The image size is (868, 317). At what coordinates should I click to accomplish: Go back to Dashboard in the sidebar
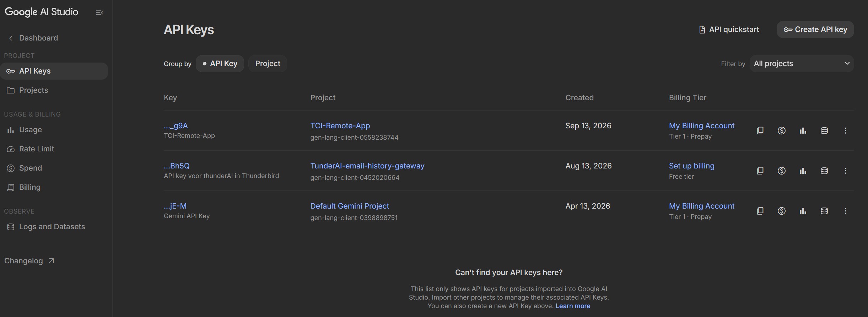(x=54, y=38)
